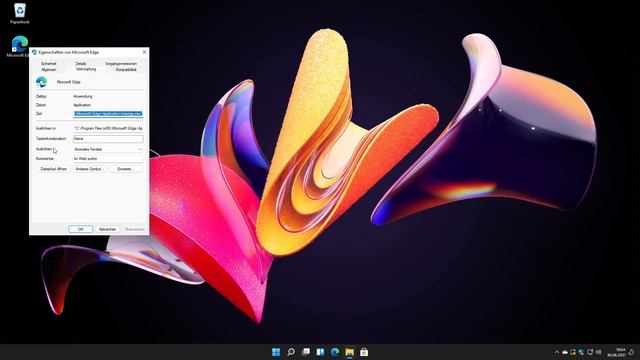Switch to the Allgemein tab

(x=49, y=70)
